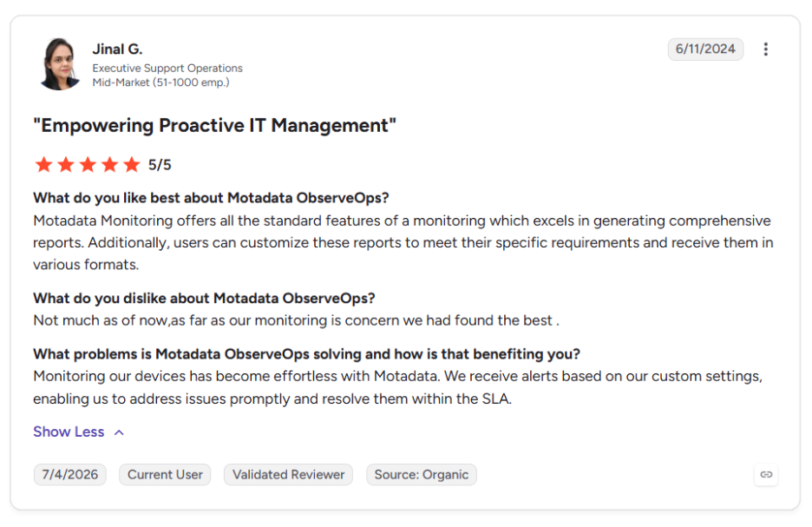
Task: Open the three-dot more options menu
Action: (765, 49)
